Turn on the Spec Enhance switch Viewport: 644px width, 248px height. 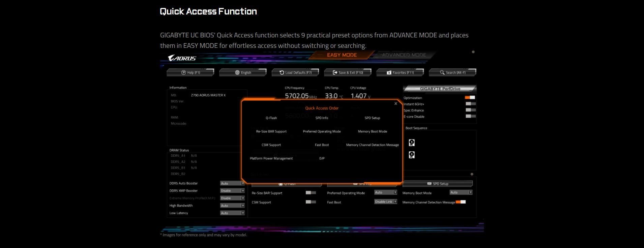tap(471, 110)
